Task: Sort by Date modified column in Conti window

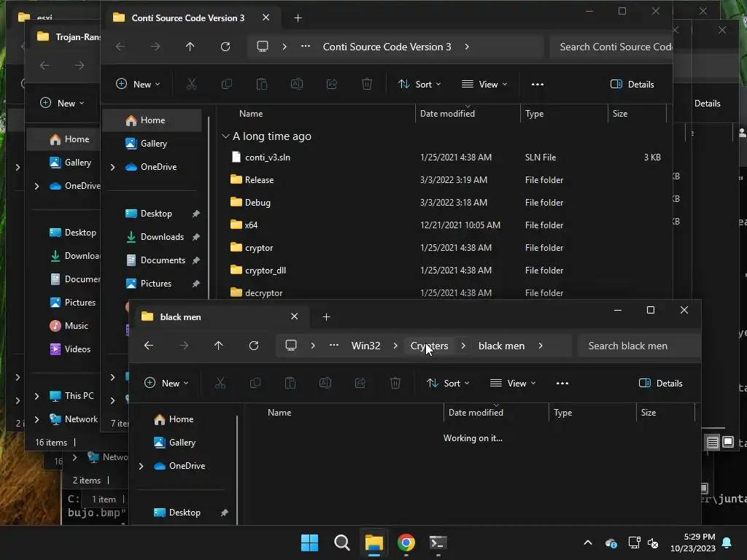Action: pos(447,114)
